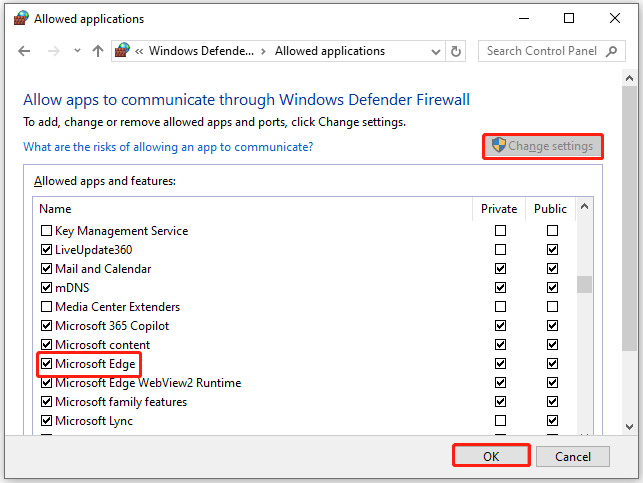
Task: Toggle Microsoft family features name checkbox
Action: [x=46, y=401]
